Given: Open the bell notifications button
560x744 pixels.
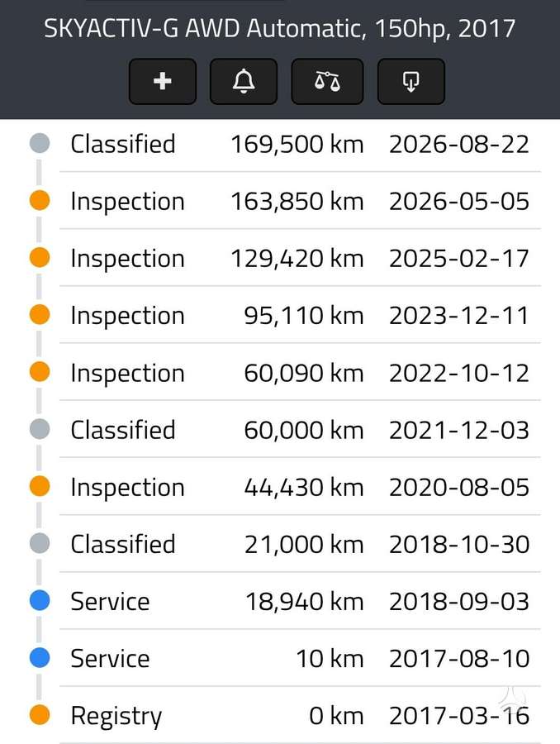Looking at the screenshot, I should (x=244, y=81).
